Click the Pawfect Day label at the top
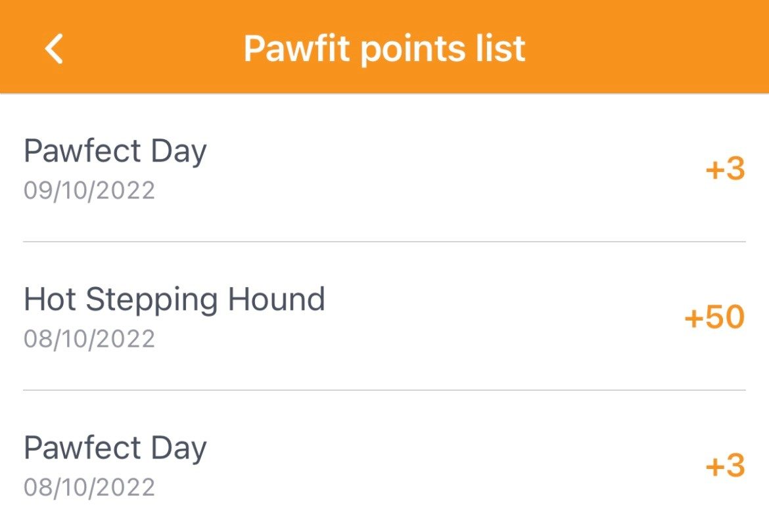 coord(115,150)
